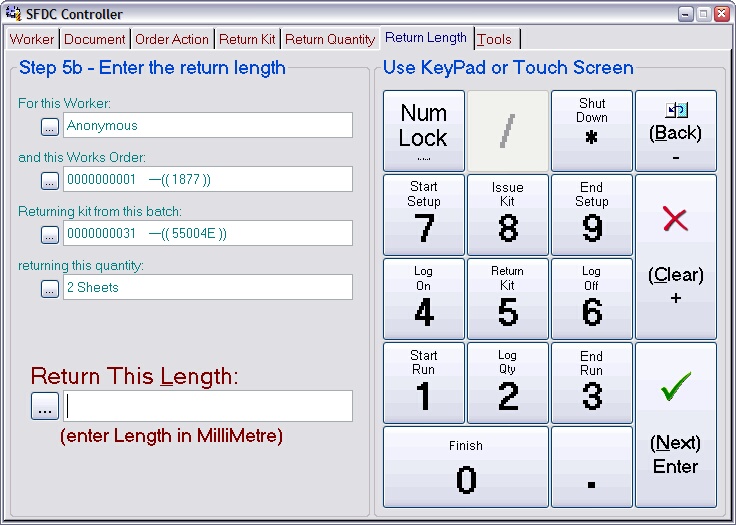Click the browse button beside 2 Sheets quantity
The image size is (736, 525).
tap(50, 288)
